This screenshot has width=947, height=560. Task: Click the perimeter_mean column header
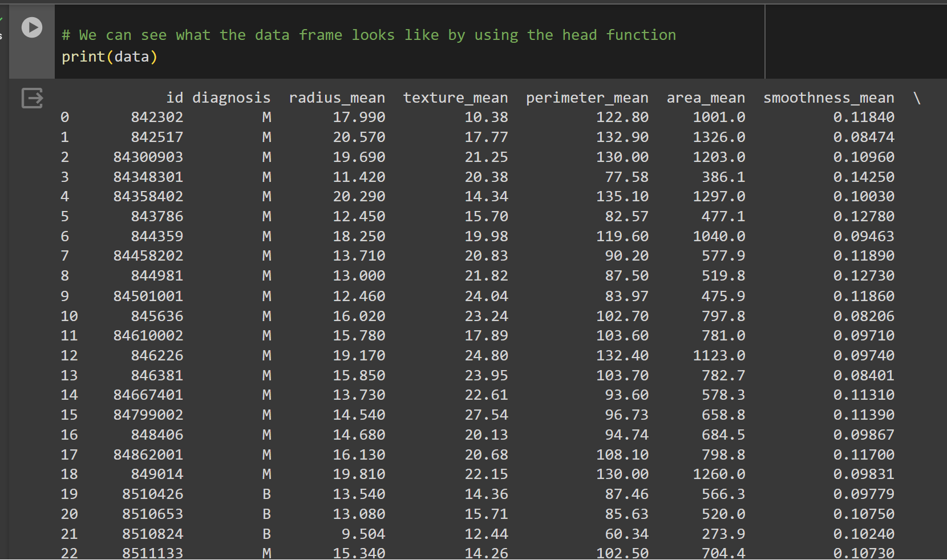[x=587, y=98]
